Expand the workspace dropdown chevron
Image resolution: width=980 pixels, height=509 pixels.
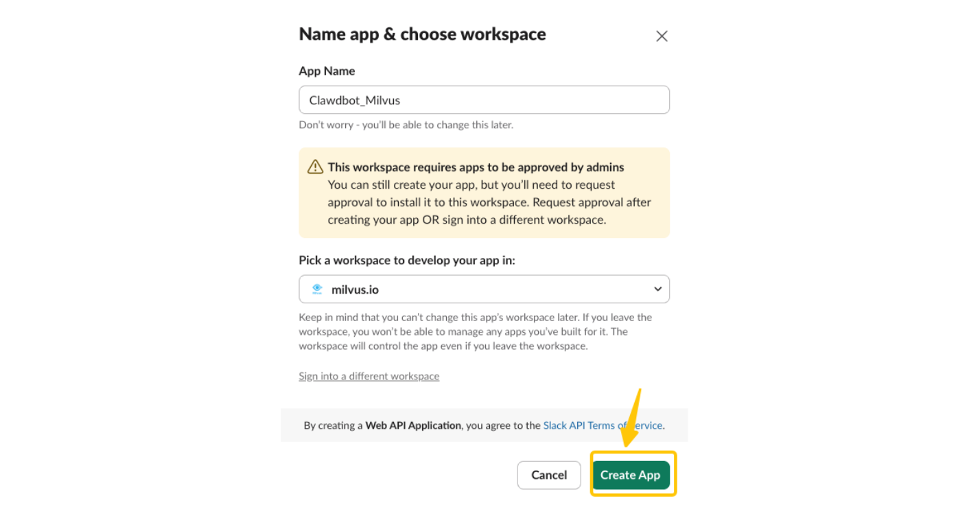click(657, 289)
